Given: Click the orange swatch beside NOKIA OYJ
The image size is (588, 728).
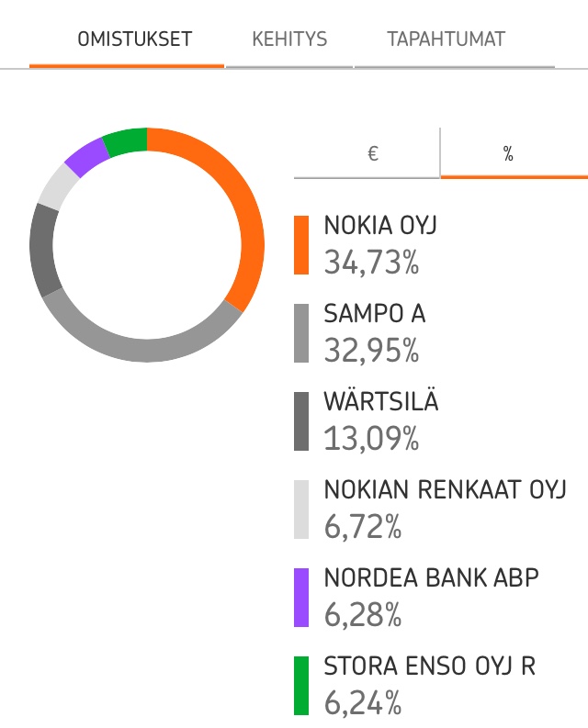Looking at the screenshot, I should click(301, 245).
